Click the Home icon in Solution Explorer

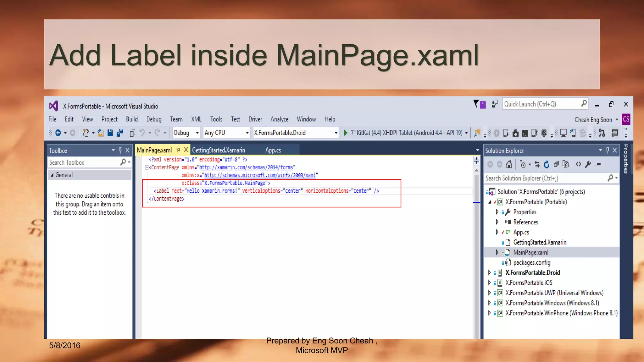(x=509, y=164)
